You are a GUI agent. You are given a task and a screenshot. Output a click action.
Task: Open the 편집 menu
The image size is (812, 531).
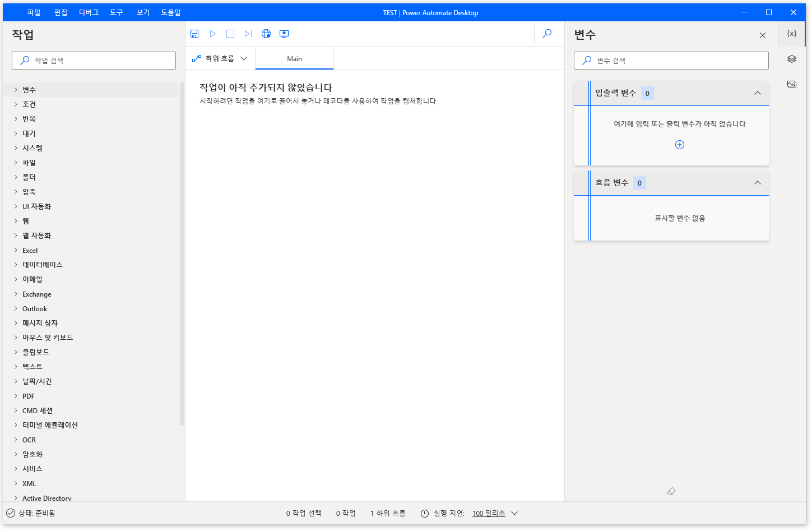point(61,12)
